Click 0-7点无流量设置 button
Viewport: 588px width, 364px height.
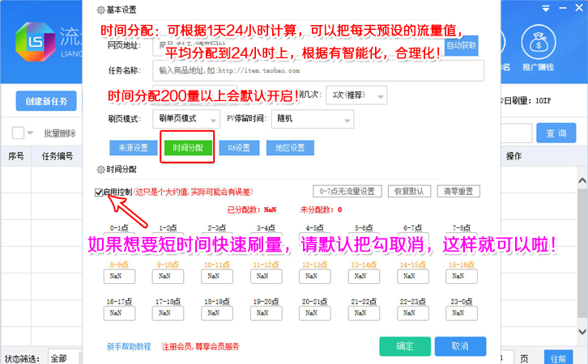(347, 192)
